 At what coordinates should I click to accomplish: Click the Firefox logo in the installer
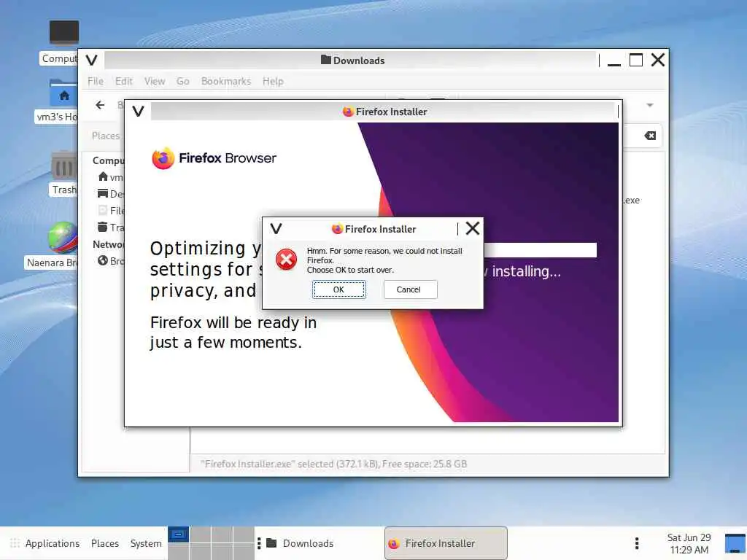[x=163, y=158]
